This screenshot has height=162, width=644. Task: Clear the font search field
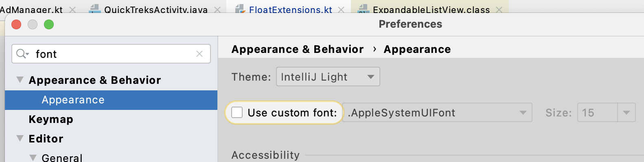199,54
